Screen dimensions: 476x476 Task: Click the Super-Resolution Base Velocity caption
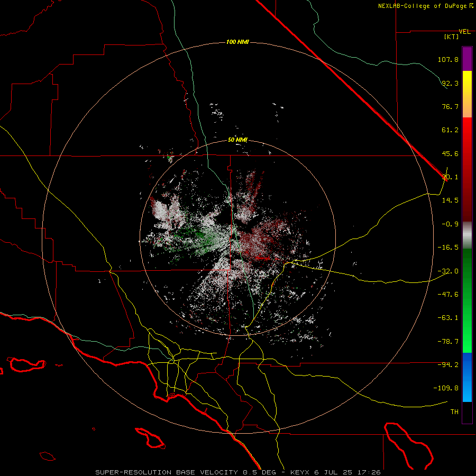237,472
